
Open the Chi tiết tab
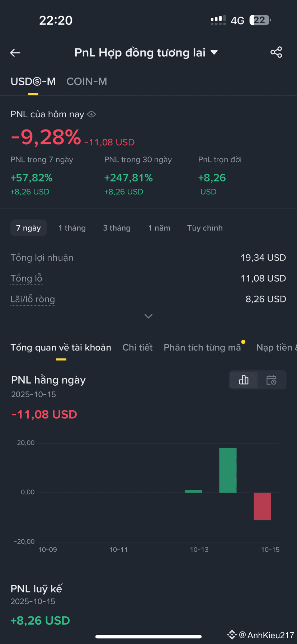click(137, 347)
